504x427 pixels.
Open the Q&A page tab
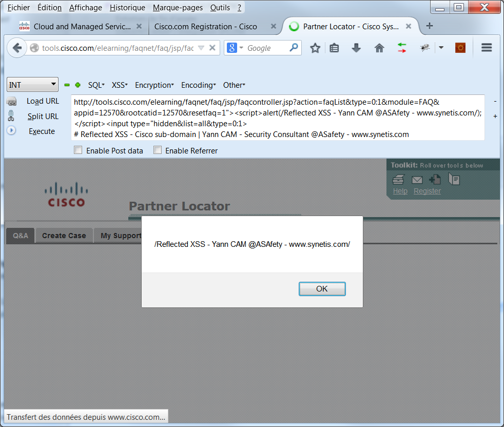20,236
